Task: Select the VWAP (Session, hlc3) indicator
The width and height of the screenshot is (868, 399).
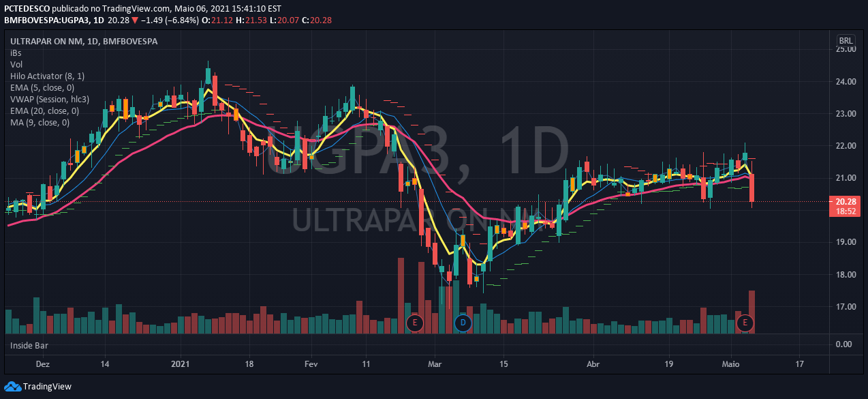Action: point(50,100)
